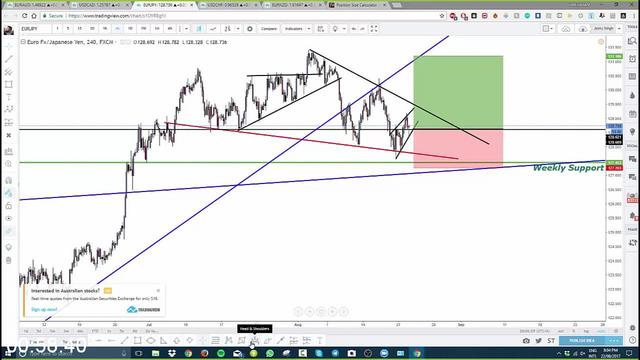
Task: Click the green long position profit zone
Action: click(458, 92)
